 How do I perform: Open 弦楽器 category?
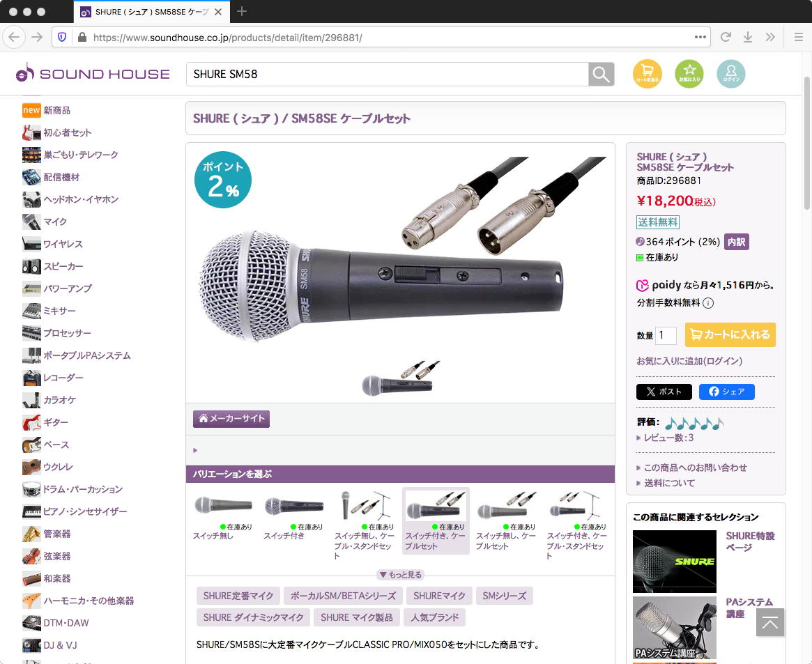[x=47, y=555]
